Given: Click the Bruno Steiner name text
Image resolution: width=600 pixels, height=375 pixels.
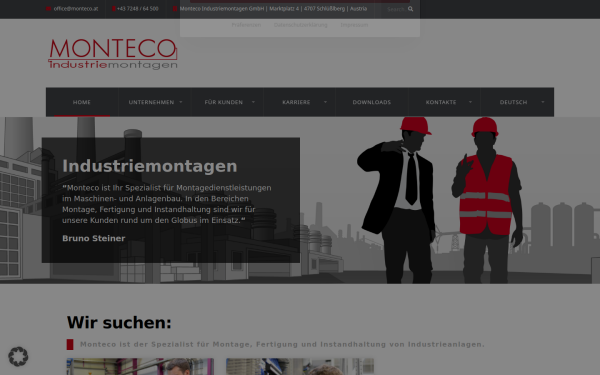Looking at the screenshot, I should (x=94, y=238).
